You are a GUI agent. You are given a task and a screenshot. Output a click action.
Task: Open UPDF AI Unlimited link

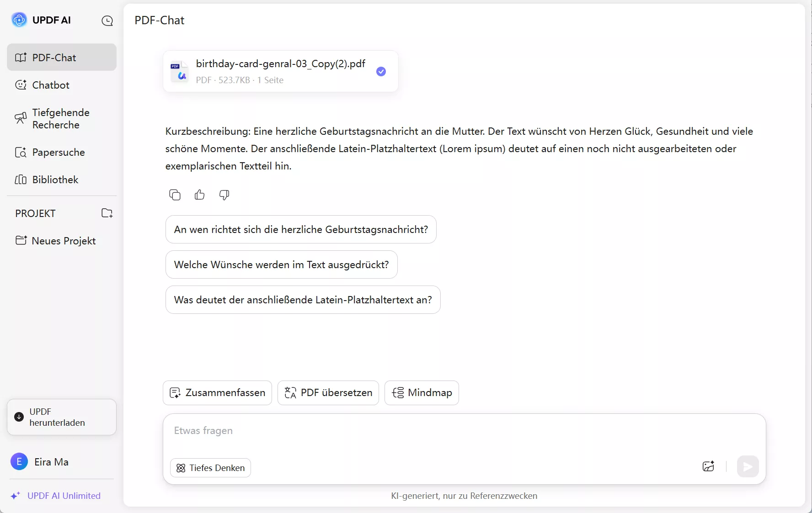[x=63, y=496]
